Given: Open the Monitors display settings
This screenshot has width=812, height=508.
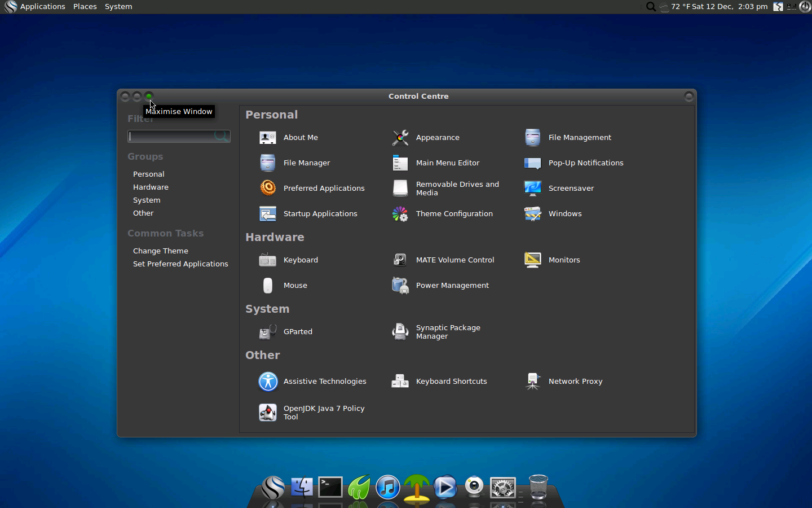Looking at the screenshot, I should pos(532,260).
